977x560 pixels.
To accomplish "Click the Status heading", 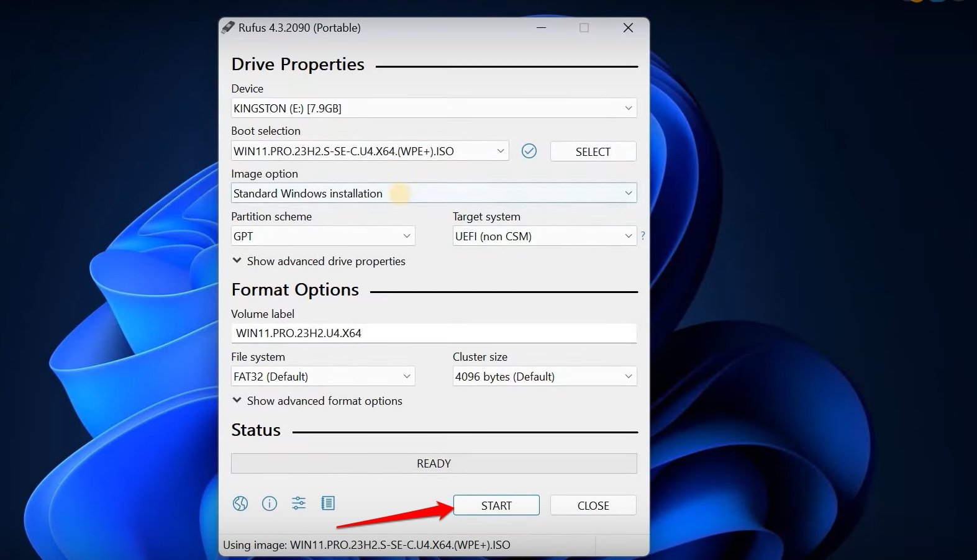I will pyautogui.click(x=256, y=430).
